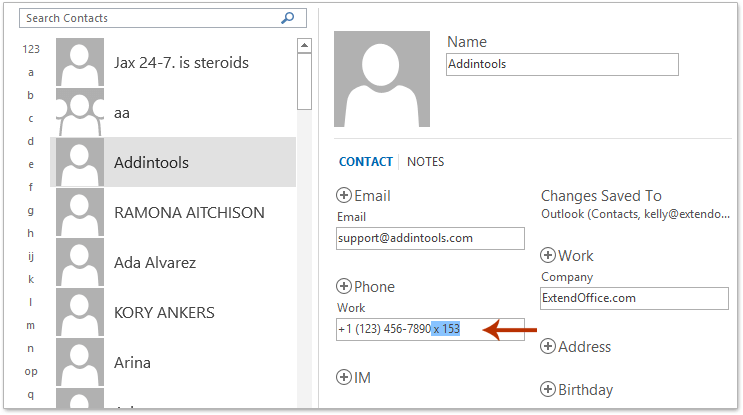The image size is (743, 415).
Task: Add an Address field plus icon
Action: click(x=548, y=346)
